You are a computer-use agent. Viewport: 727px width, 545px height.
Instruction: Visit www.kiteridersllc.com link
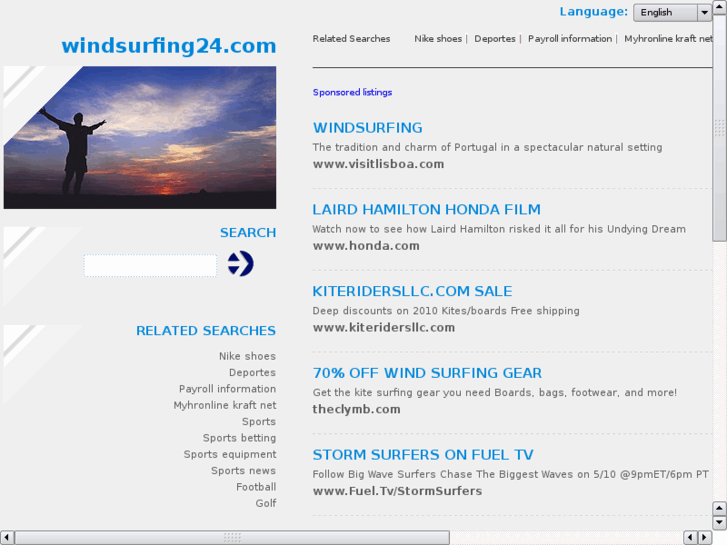(x=384, y=327)
